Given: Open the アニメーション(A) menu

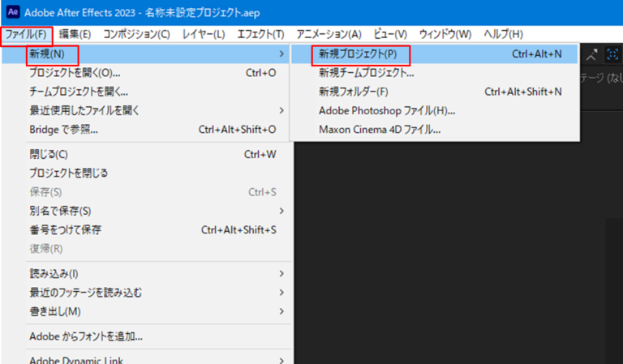Looking at the screenshot, I should (x=329, y=35).
